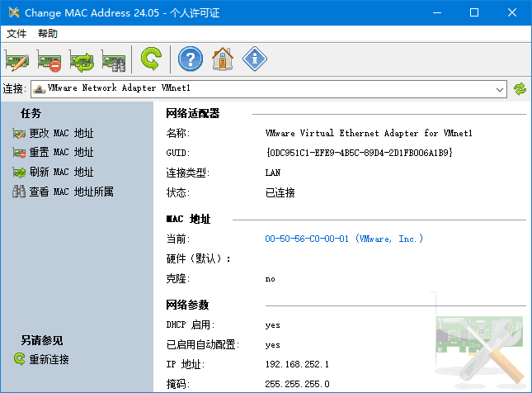Select 更改 MAC 地址 task
Screen dimensions: 532x393
53,133
